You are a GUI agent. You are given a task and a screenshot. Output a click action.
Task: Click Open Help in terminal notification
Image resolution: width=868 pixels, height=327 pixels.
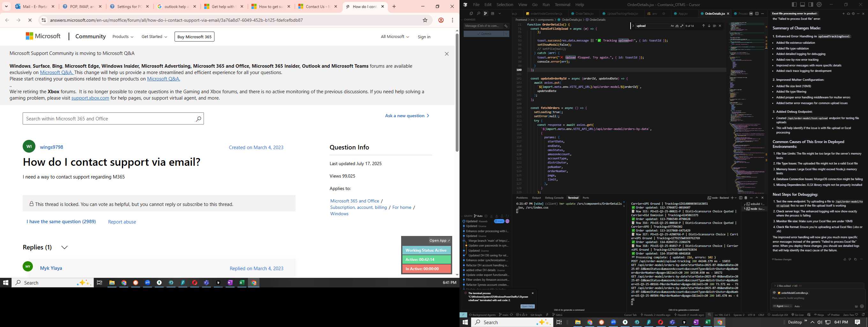pos(527,307)
